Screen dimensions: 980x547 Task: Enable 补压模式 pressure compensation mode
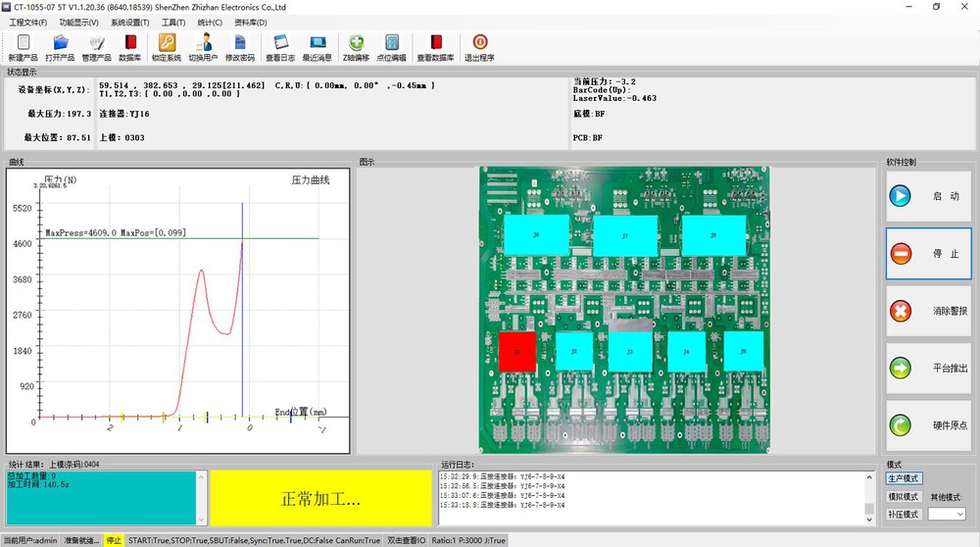904,514
